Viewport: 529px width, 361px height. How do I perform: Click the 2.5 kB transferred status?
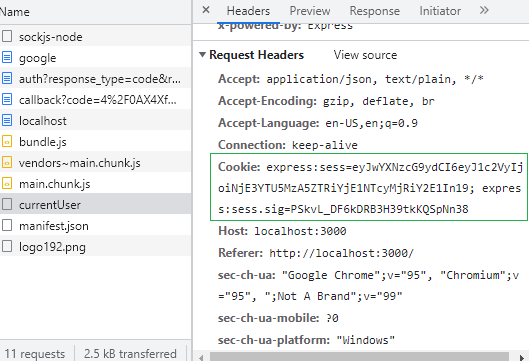click(x=130, y=354)
